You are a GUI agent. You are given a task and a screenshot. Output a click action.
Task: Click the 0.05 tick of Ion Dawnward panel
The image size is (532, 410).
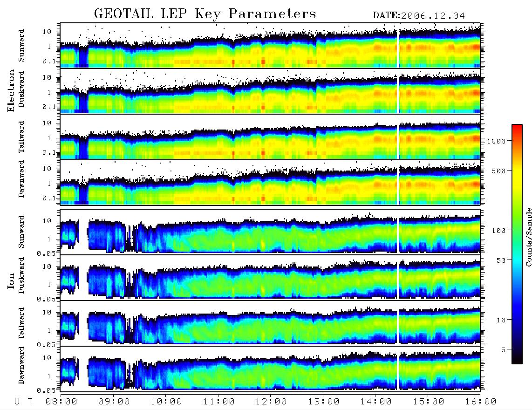47,390
